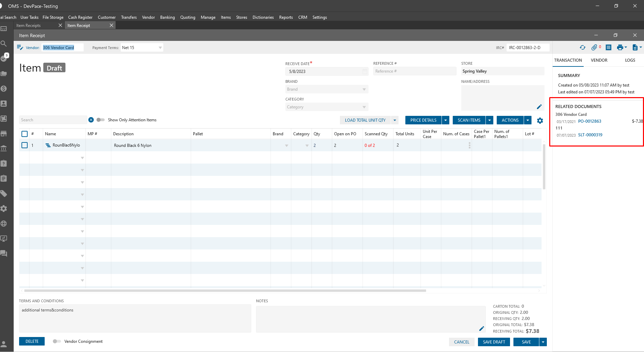Enable the Vendor Consignment toggle
This screenshot has width=644, height=352.
click(57, 341)
